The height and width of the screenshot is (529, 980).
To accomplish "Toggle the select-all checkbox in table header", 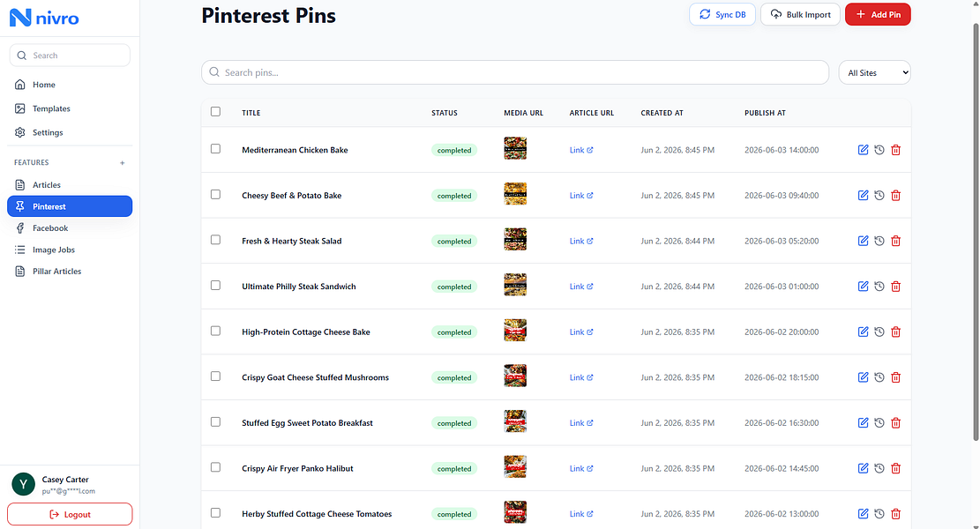I will [215, 112].
